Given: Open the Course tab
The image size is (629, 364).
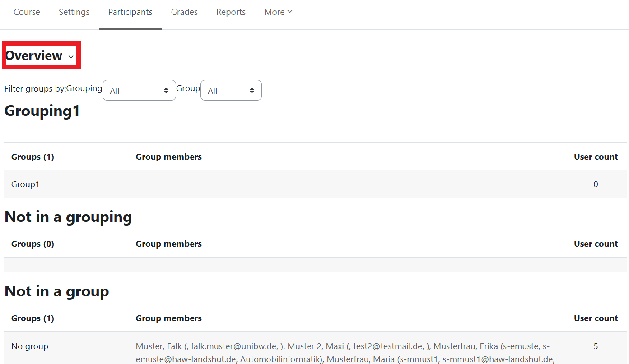Looking at the screenshot, I should 27,12.
